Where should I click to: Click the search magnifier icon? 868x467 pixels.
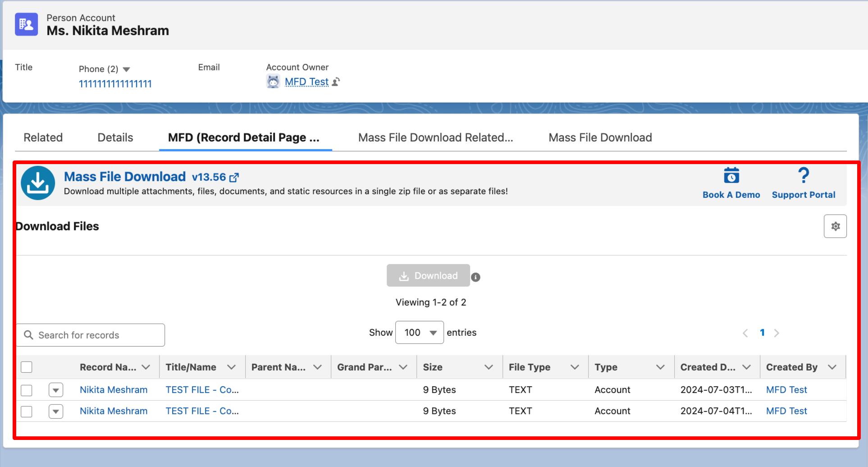click(28, 335)
